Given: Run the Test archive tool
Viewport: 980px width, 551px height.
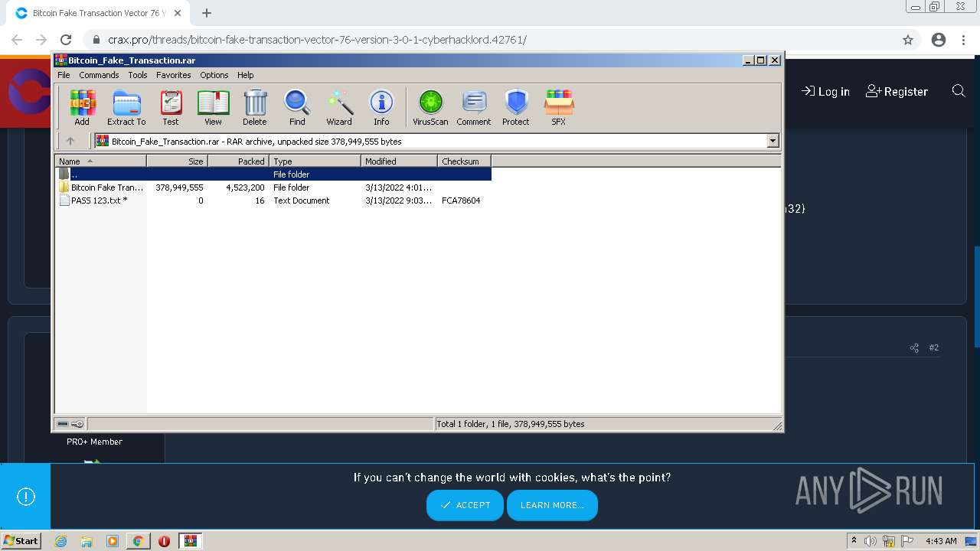Looking at the screenshot, I should 171,107.
